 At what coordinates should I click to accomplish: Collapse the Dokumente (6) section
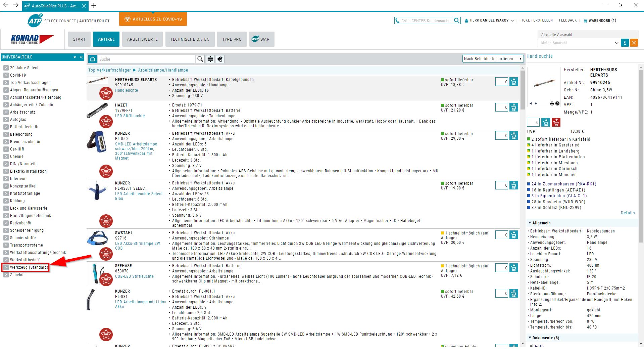click(530, 338)
